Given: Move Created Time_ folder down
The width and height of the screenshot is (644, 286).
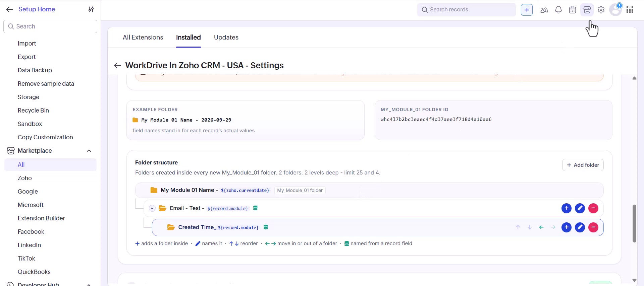Looking at the screenshot, I should click(530, 227).
